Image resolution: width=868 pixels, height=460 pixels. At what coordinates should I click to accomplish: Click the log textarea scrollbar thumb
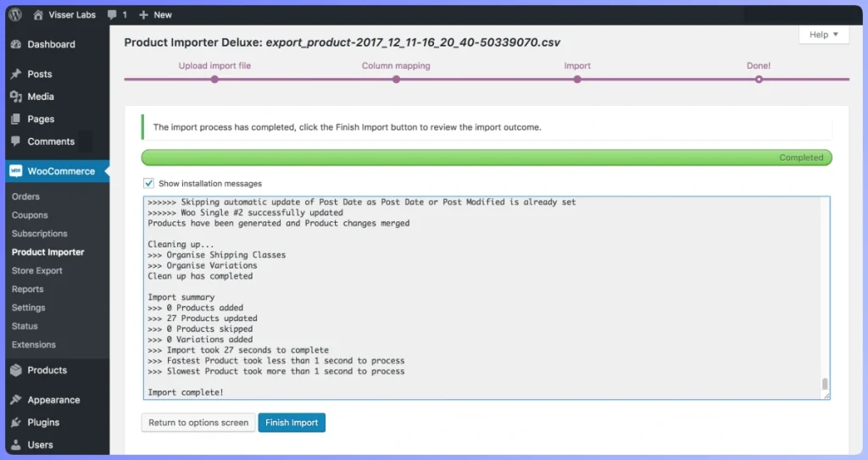coord(824,384)
